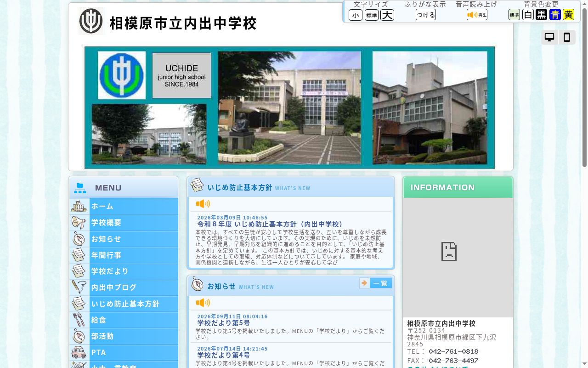Viewport: 588px width, 368px height.
Task: Click FAX number 042-763-4497
Action: (453, 361)
